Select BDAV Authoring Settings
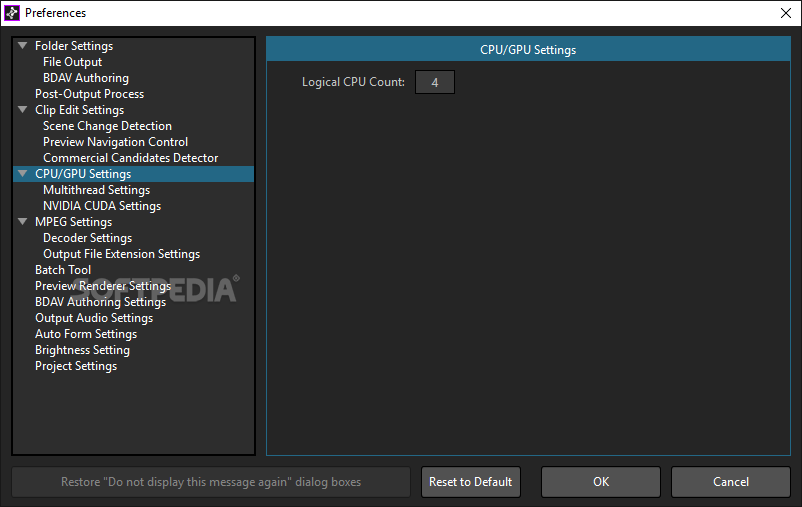Screen dimensions: 802x507 coord(100,302)
